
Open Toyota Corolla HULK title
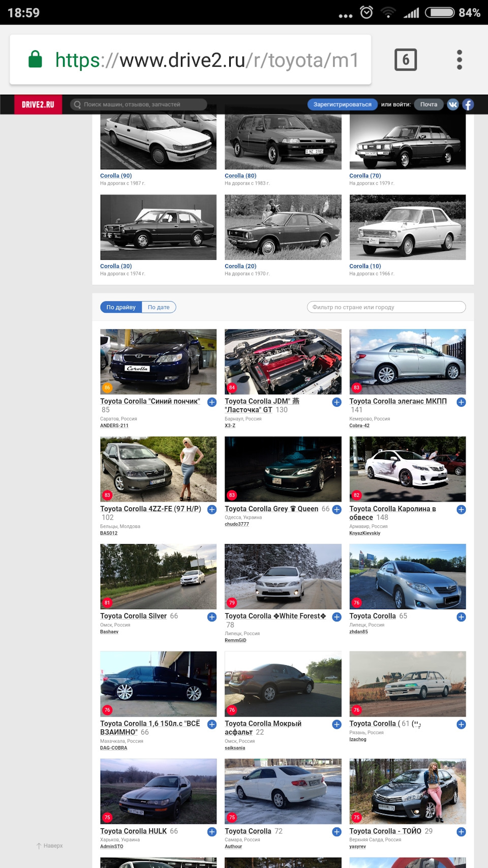pyautogui.click(x=133, y=831)
